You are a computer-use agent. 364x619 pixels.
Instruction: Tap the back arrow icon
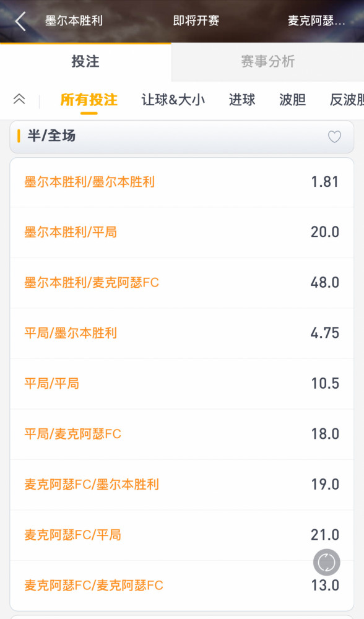click(x=20, y=21)
